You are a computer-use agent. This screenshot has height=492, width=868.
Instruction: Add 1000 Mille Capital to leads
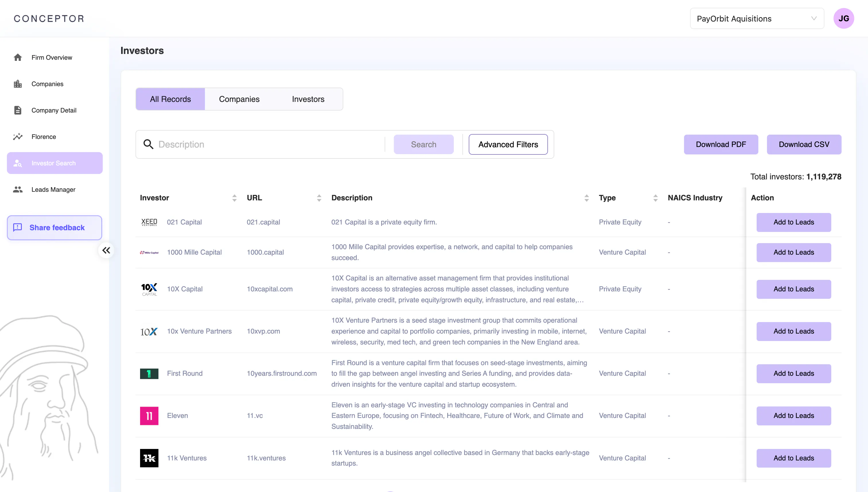[x=794, y=252]
